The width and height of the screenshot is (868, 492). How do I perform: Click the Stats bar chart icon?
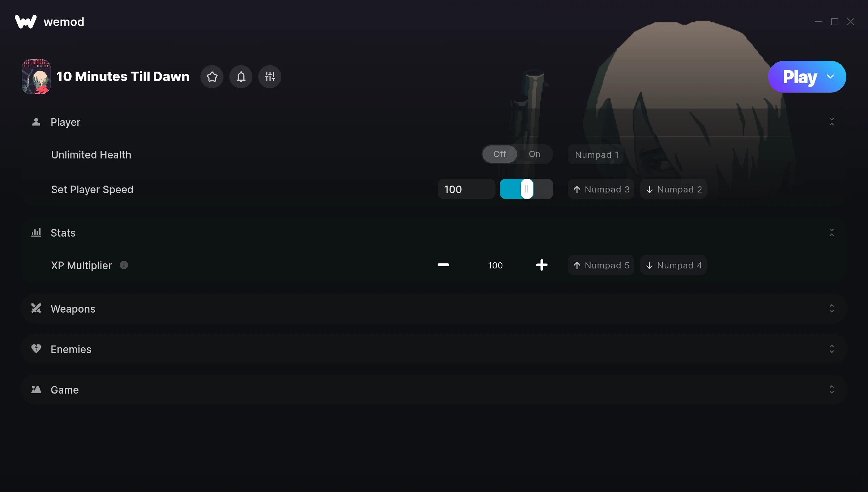36,232
